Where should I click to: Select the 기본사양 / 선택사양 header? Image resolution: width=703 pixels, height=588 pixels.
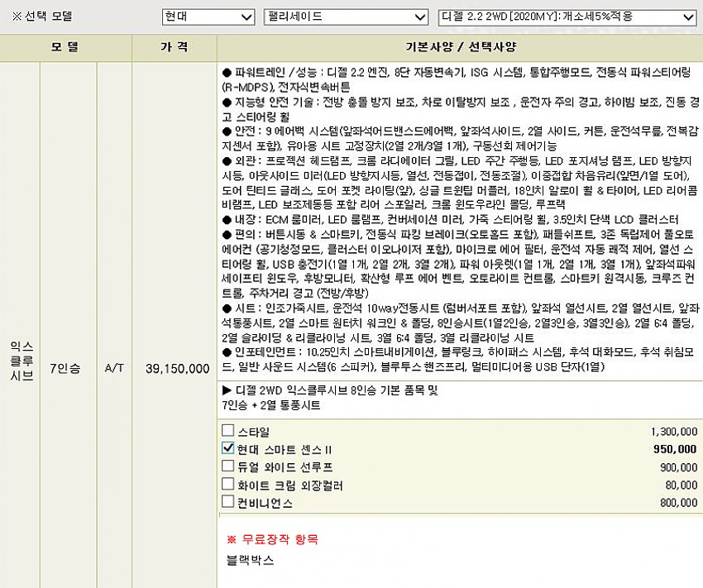pos(460,47)
